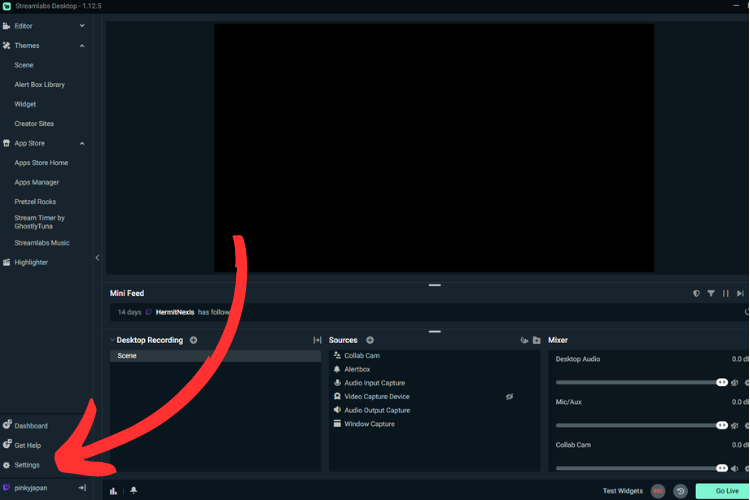Click the Go Live button
750x500 pixels.
tap(722, 491)
